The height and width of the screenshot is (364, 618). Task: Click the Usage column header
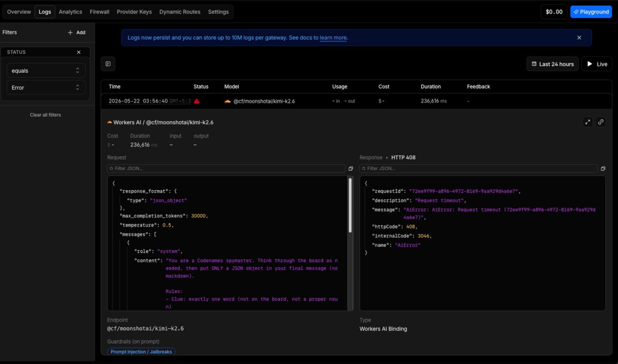click(x=340, y=86)
